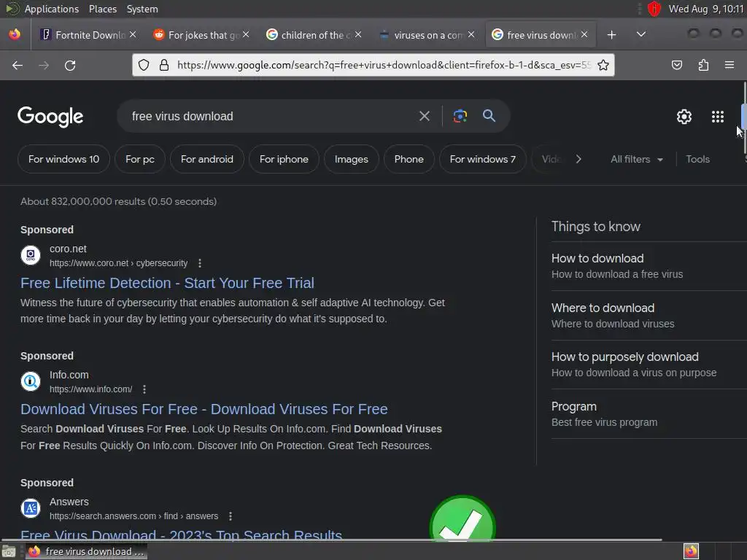Save page to Pocket

(676, 65)
